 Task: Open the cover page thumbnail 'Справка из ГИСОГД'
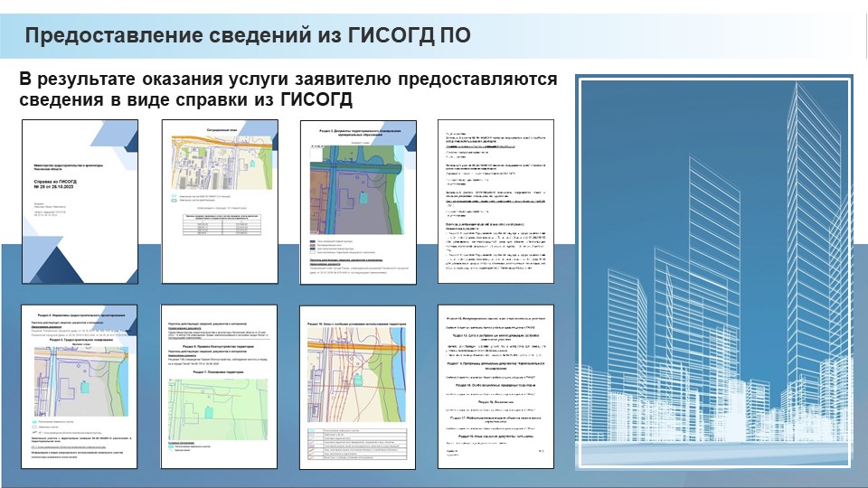[80, 202]
